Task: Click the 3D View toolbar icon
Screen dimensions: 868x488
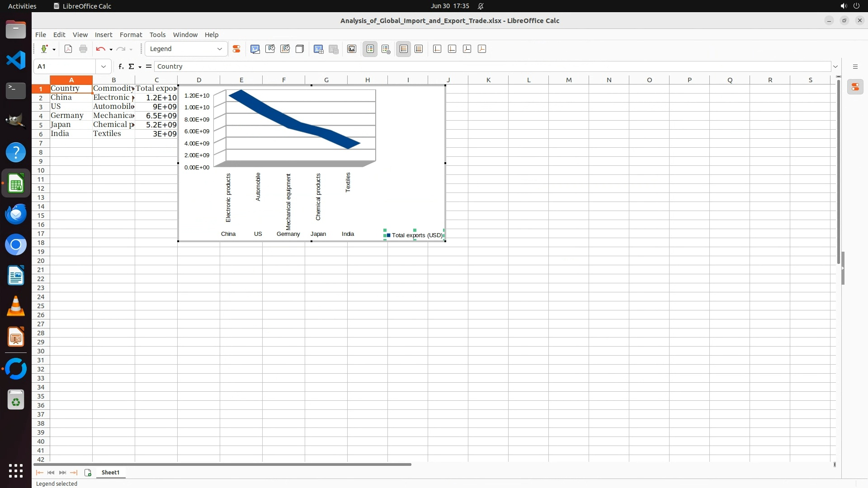Action: [x=299, y=49]
